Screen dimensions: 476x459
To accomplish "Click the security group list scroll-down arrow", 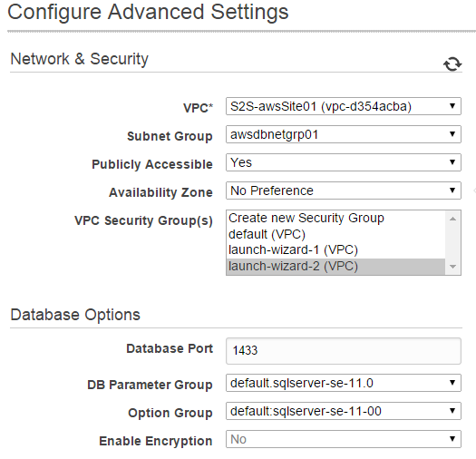I will 453,267.
